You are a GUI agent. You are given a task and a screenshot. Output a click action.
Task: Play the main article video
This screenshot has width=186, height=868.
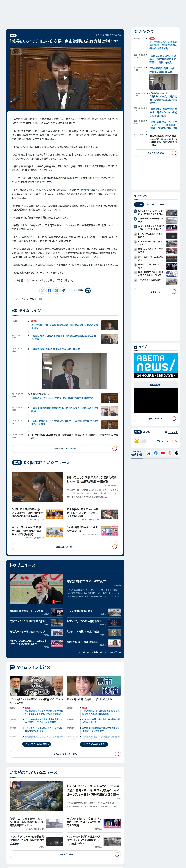(65, 78)
